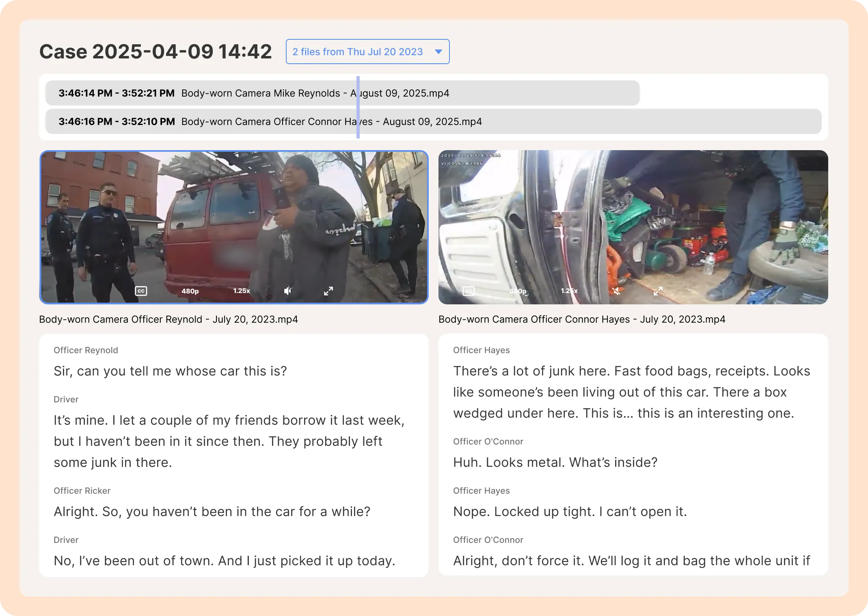Click the '3:46:16 PM - 3:52:10 PM' time range

click(117, 121)
